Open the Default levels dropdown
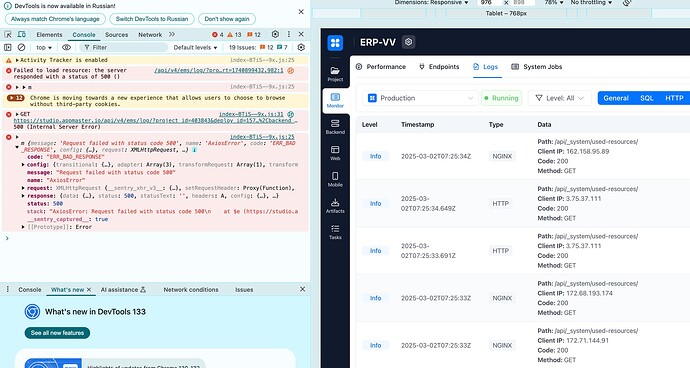 pos(195,47)
